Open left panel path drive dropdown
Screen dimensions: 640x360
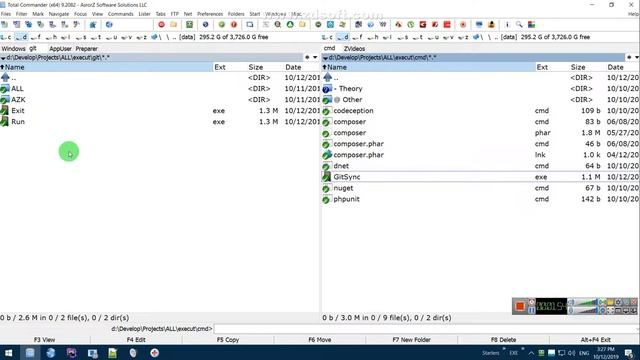point(3,58)
